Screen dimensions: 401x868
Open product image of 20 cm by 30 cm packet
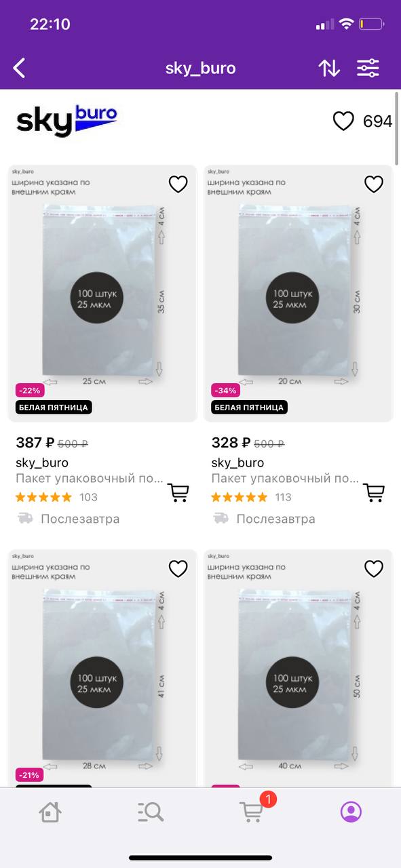click(x=298, y=293)
